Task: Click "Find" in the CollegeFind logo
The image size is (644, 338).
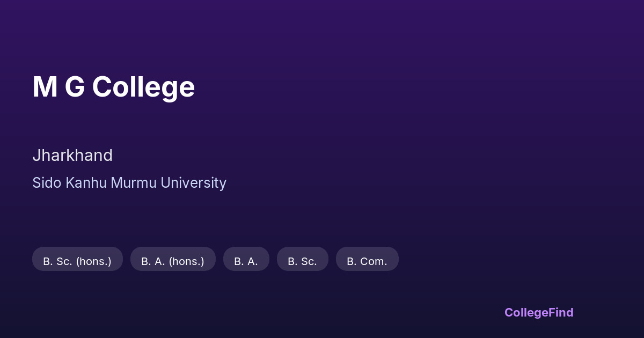Action: [561, 312]
